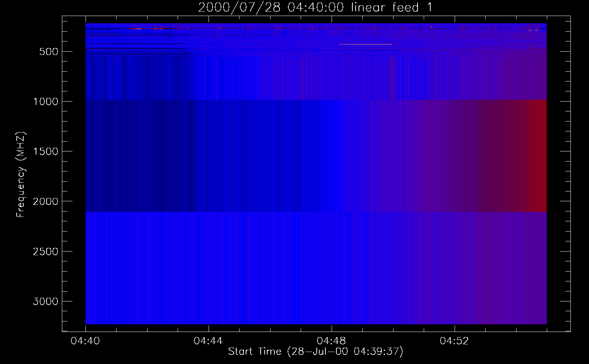The image size is (589, 364).
Task: Click the 04:40 time tick label
Action: (85, 341)
